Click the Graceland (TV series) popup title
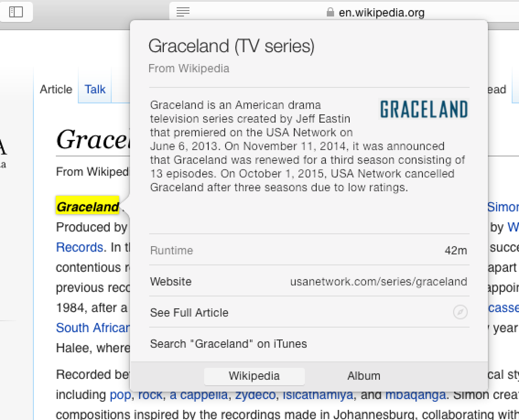The width and height of the screenshot is (519, 420). click(232, 46)
